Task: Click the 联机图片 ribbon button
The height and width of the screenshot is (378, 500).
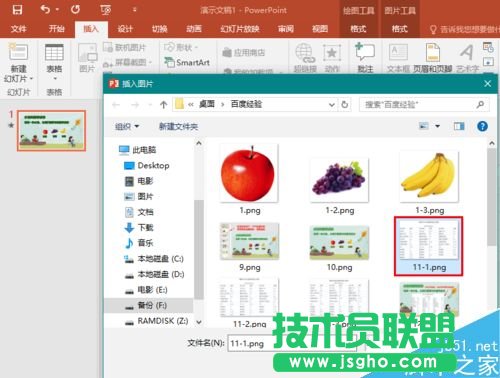Action: [x=124, y=48]
